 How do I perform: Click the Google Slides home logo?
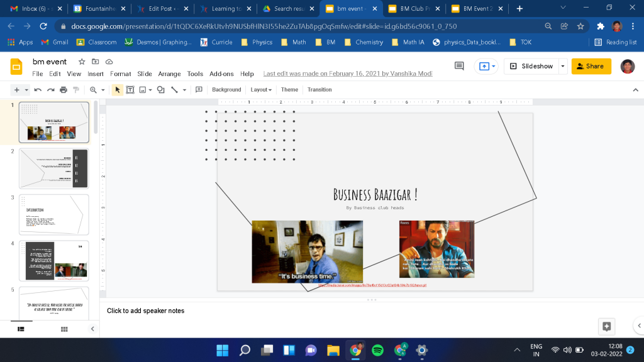point(16,67)
